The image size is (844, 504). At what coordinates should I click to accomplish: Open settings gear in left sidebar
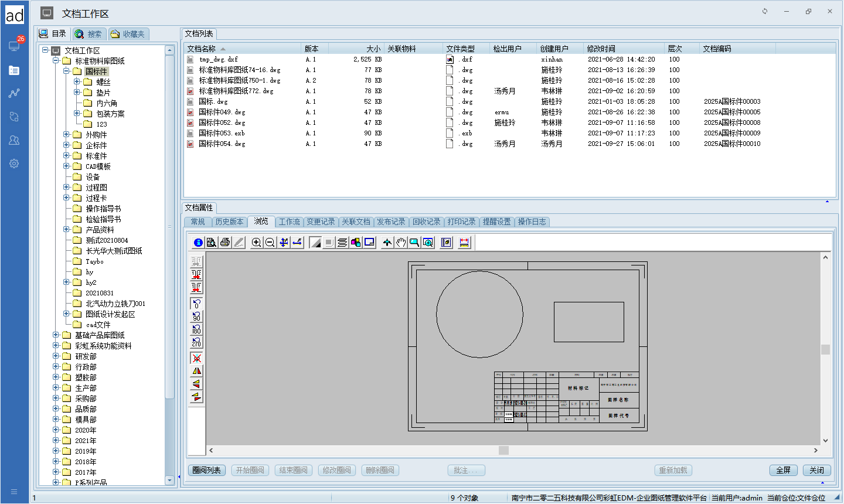click(14, 164)
